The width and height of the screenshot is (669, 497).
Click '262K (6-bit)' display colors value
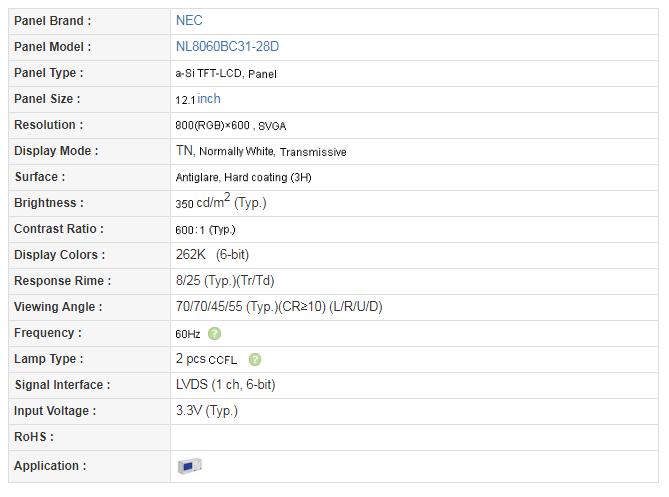pos(212,255)
